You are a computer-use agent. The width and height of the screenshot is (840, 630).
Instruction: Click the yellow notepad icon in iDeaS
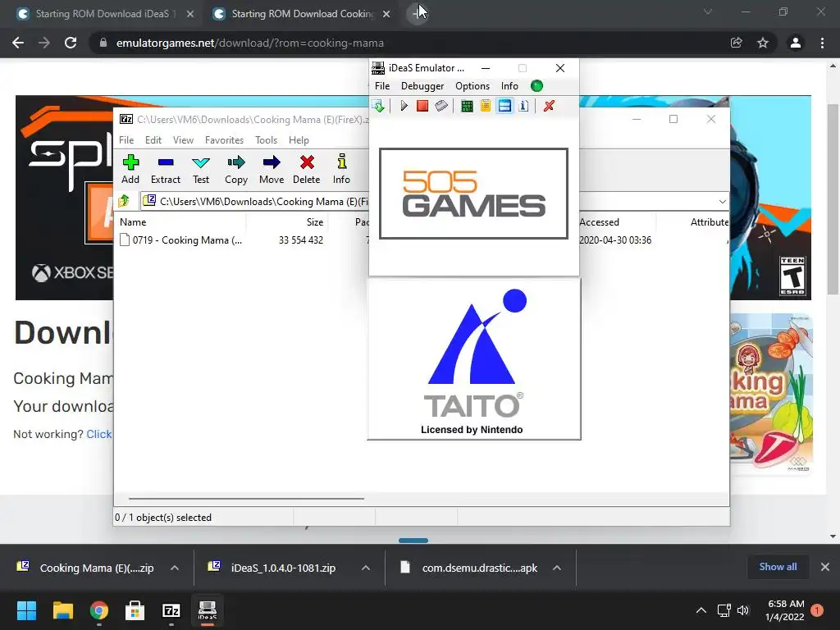(486, 106)
